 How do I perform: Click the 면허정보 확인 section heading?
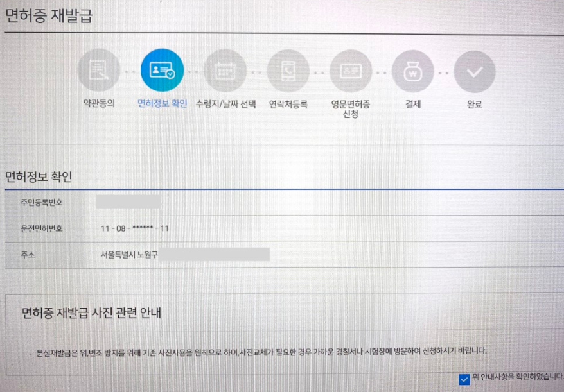[39, 177]
